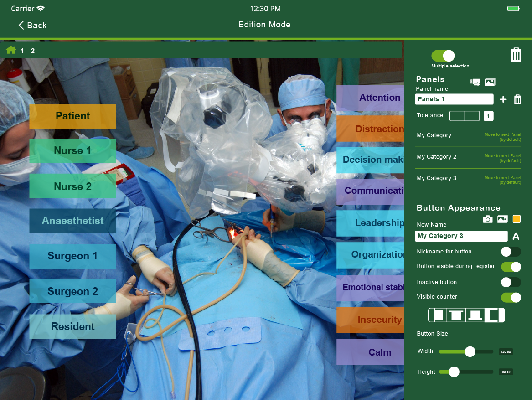Select the Emotional stability button
The height and width of the screenshot is (403, 532).
click(x=370, y=288)
